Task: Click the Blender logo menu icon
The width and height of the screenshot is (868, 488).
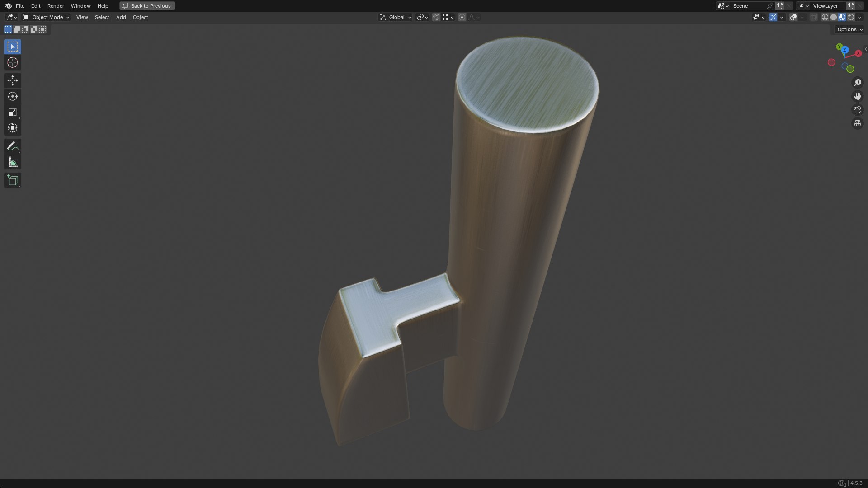Action: (x=8, y=6)
